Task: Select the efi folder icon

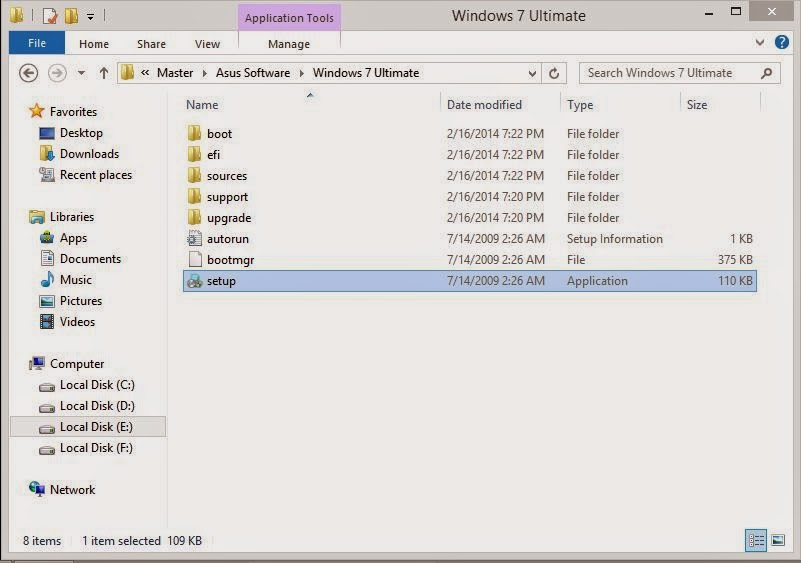Action: (194, 154)
